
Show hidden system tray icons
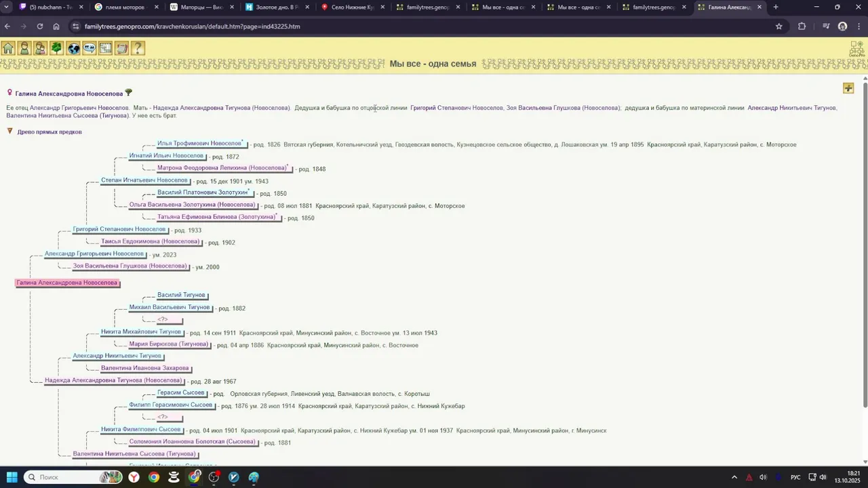(734, 477)
